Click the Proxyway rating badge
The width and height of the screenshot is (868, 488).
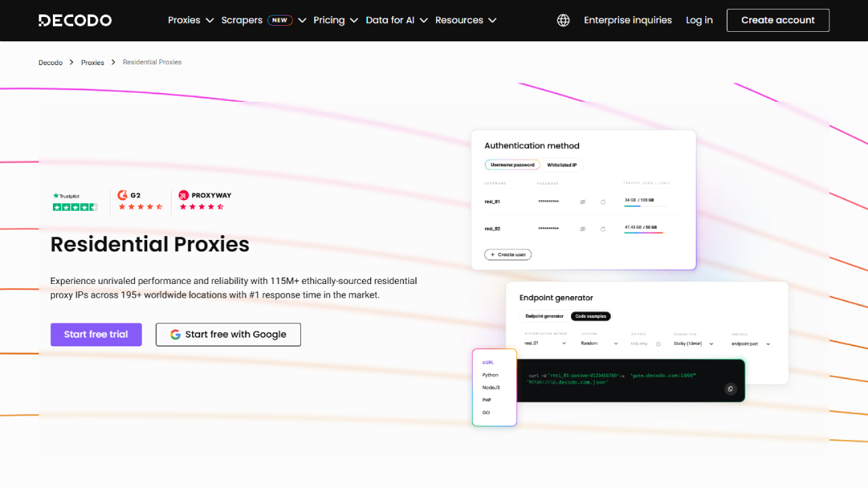point(205,201)
